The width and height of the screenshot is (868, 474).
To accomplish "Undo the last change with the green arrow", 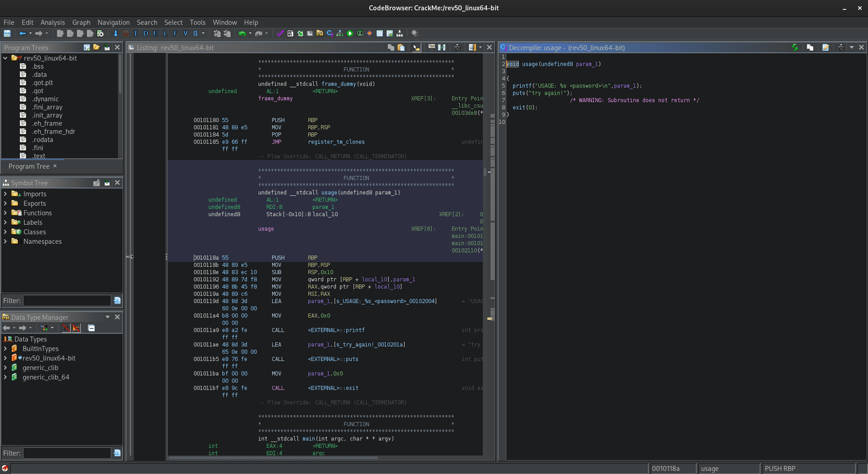I will tap(242, 34).
